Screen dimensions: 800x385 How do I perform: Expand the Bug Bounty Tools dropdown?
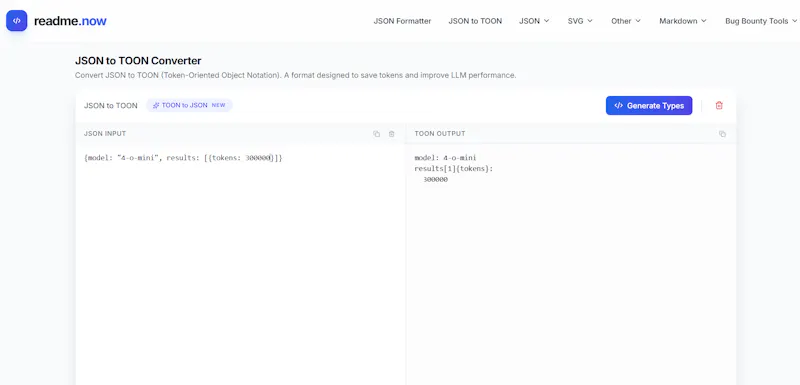pyautogui.click(x=761, y=21)
